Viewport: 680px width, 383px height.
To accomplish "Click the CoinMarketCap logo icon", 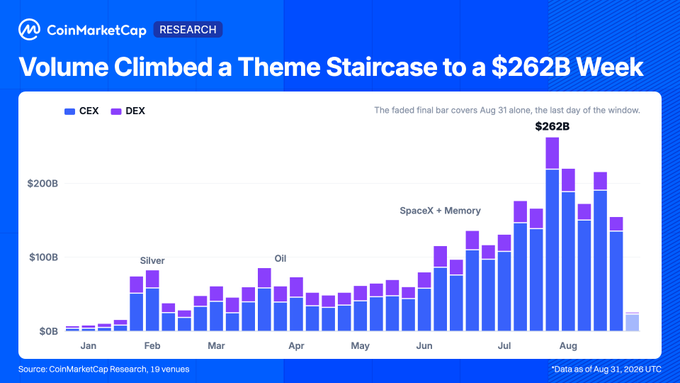I will coord(29,29).
